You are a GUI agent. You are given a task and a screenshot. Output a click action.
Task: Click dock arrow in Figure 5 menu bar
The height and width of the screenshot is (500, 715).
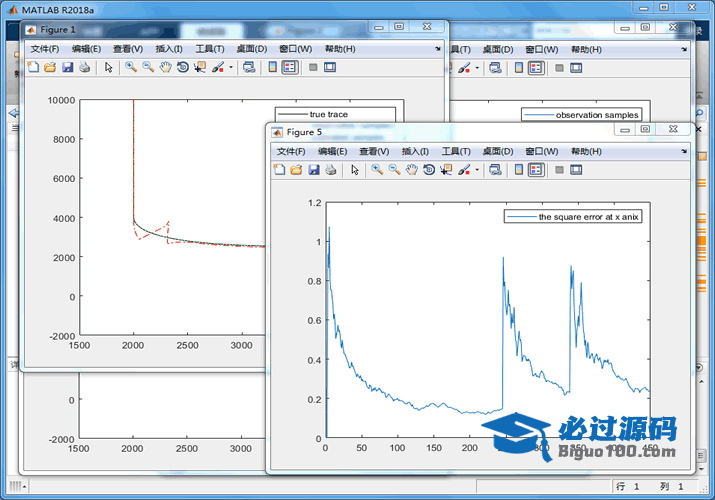point(684,151)
